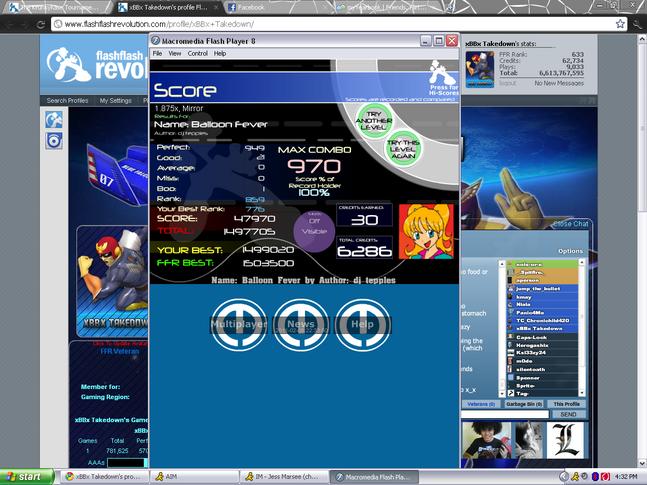Open the View menu in Flash Player
The height and width of the screenshot is (485, 647).
coord(175,53)
